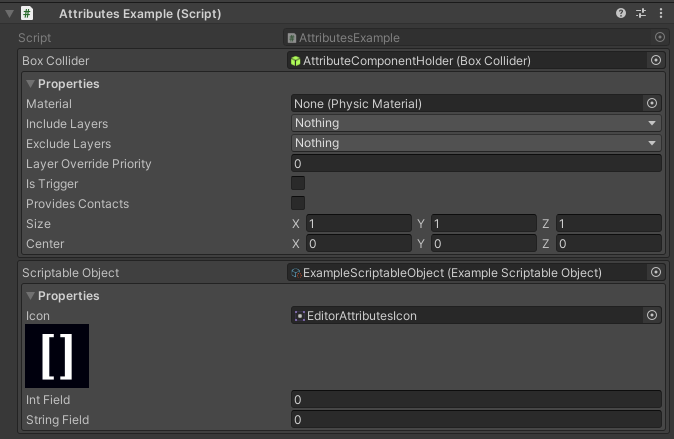
Task: Open object picker for Scriptable Object field
Action: (656, 272)
